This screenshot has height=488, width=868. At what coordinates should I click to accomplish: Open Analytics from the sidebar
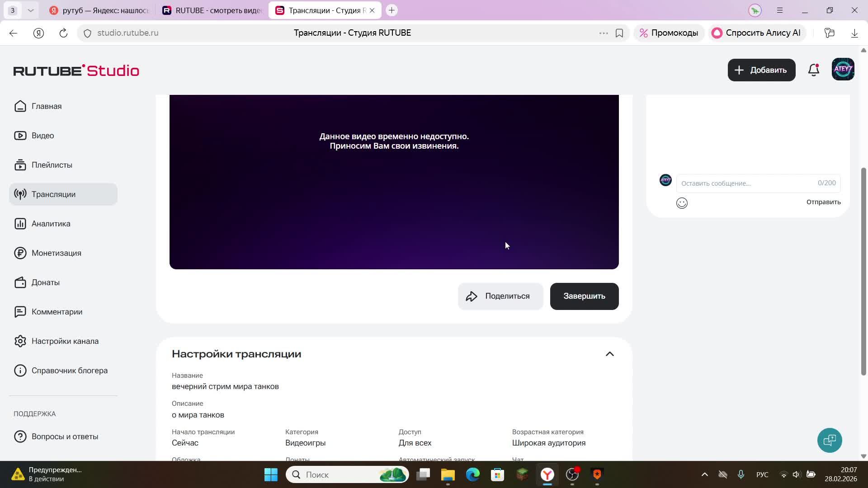click(x=51, y=224)
